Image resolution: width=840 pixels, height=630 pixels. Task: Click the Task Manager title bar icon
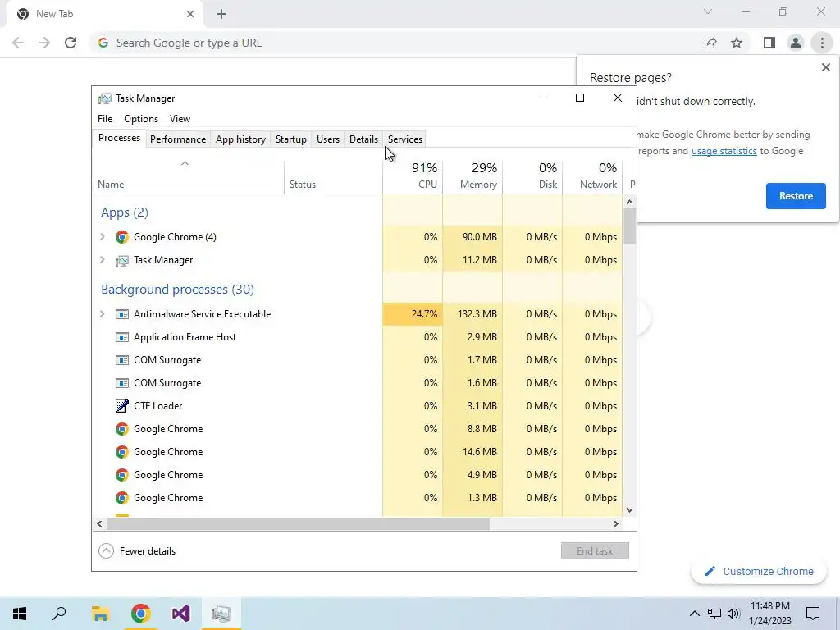(x=105, y=98)
